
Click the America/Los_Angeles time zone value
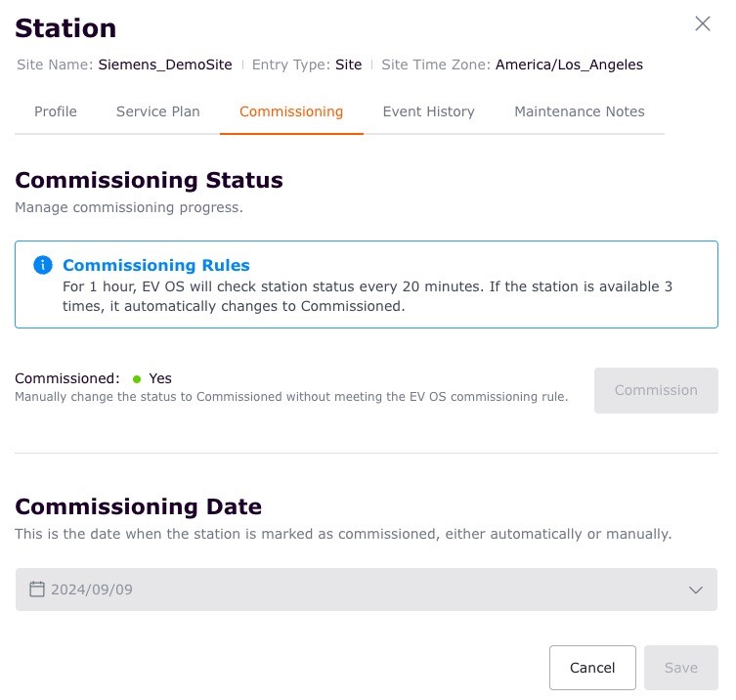click(569, 66)
